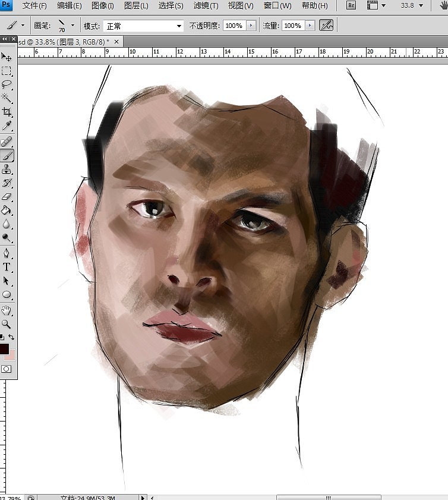Toggle Quick Mask mode

6,369
